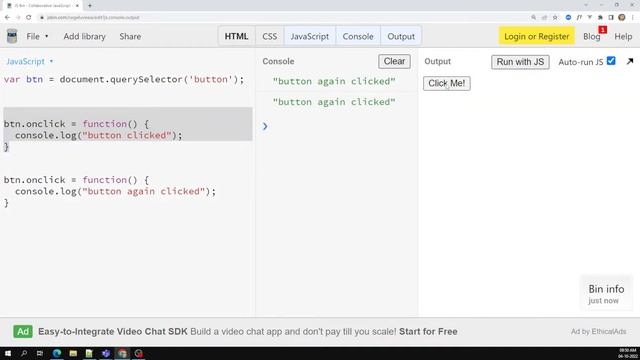The width and height of the screenshot is (640, 360).
Task: Click the browser back arrow
Action: (x=7, y=18)
